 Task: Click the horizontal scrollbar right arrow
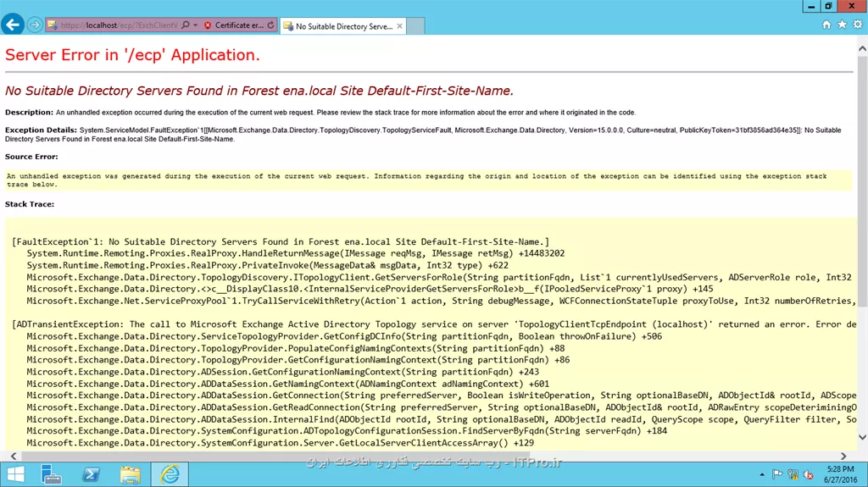point(843,456)
